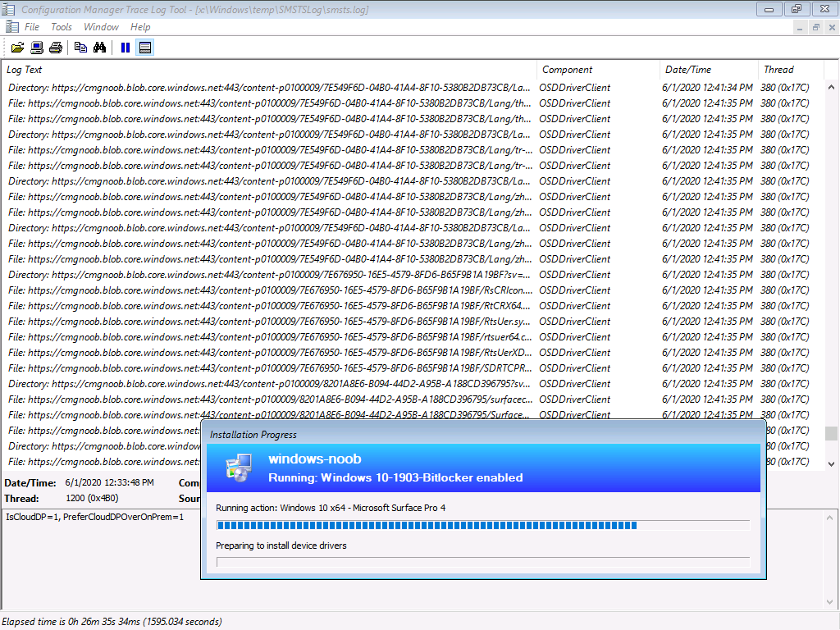Image resolution: width=840 pixels, height=630 pixels.
Task: Click the Date/Time column header
Action: 709,70
